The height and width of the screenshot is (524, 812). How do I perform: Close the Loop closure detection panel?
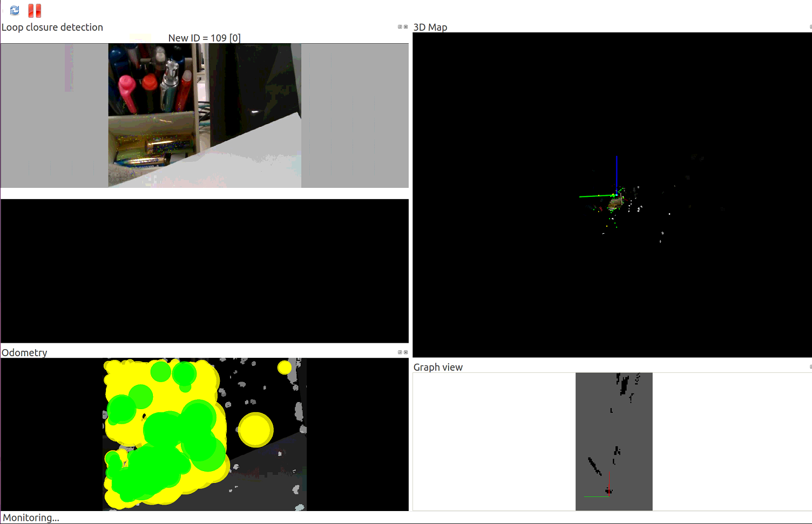pyautogui.click(x=405, y=26)
